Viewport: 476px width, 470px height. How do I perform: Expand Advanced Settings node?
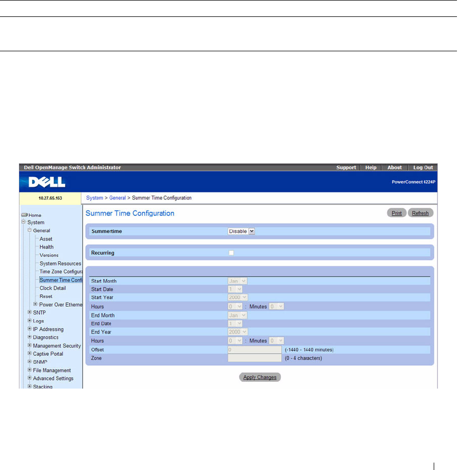pyautogui.click(x=30, y=378)
